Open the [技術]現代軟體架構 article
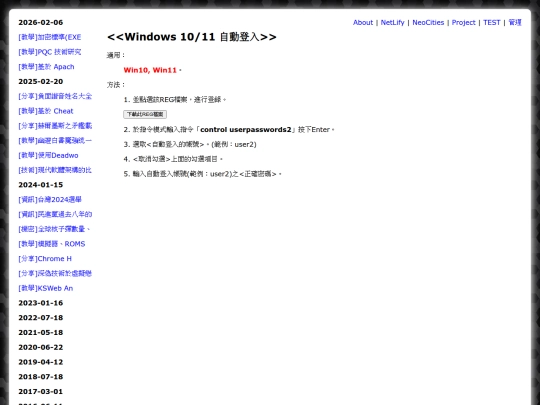Screen dimensions: 540x405 (55, 170)
